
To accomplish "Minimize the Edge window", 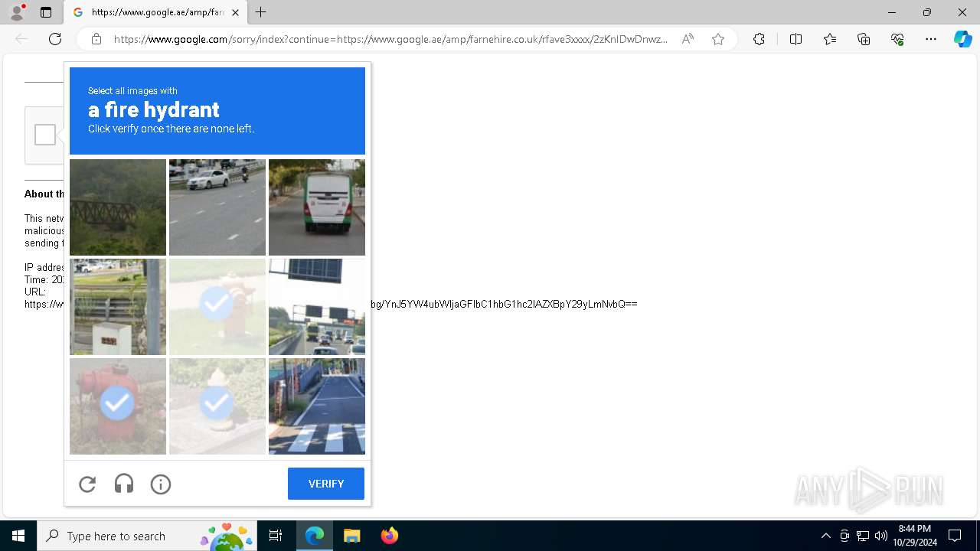I will point(892,12).
